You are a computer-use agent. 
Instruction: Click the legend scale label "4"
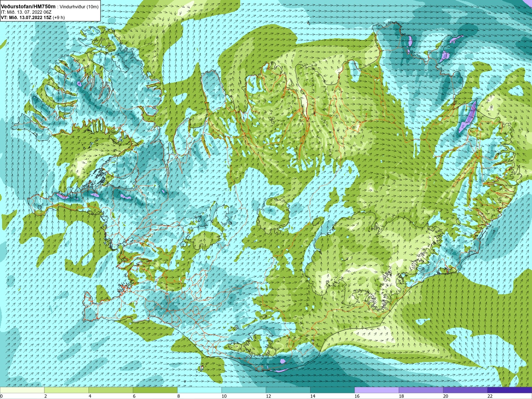coord(90,396)
